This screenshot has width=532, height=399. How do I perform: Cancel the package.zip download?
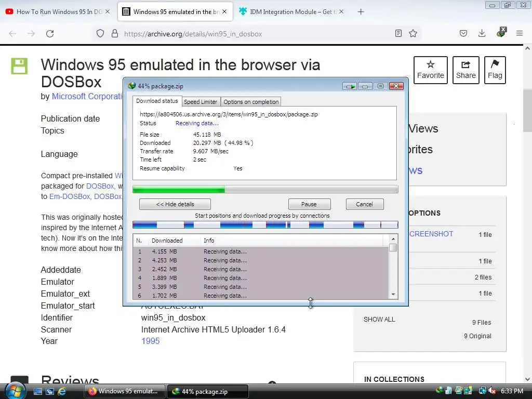click(365, 204)
